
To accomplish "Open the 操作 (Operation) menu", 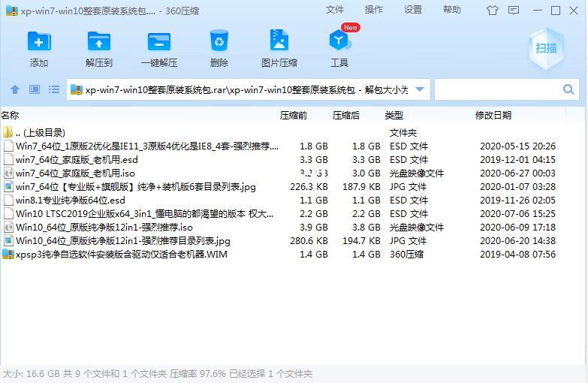I will click(374, 10).
